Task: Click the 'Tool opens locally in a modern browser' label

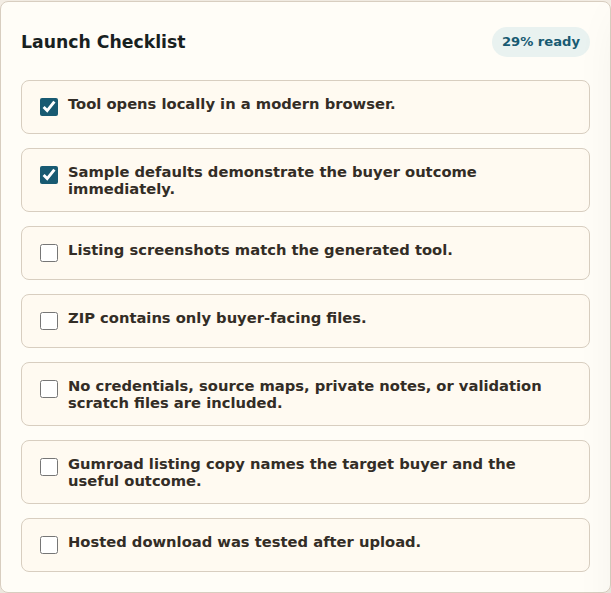Action: [231, 104]
